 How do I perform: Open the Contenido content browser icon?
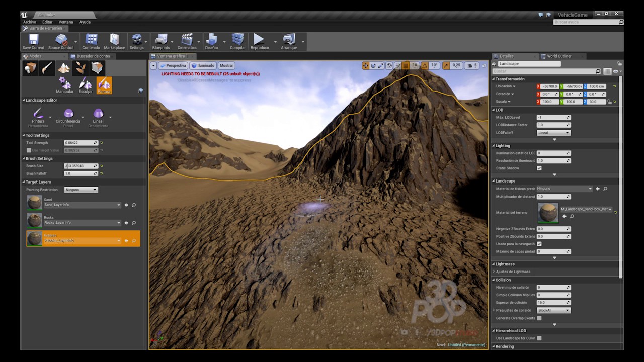pyautogui.click(x=91, y=39)
